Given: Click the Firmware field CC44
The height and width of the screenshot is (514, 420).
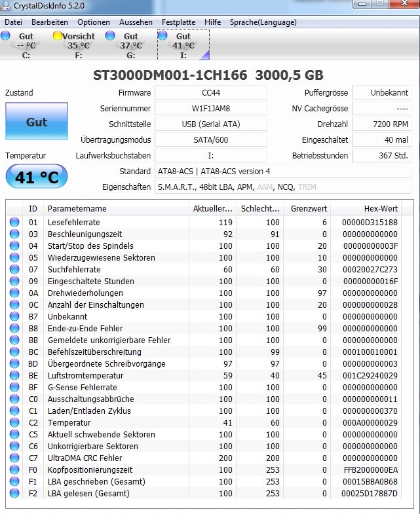Looking at the screenshot, I should (x=211, y=93).
